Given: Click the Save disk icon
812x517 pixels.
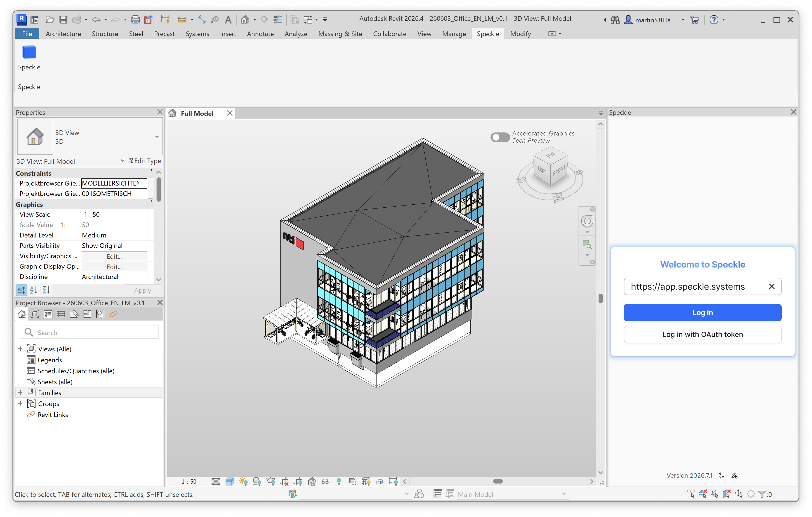Looking at the screenshot, I should (x=63, y=20).
